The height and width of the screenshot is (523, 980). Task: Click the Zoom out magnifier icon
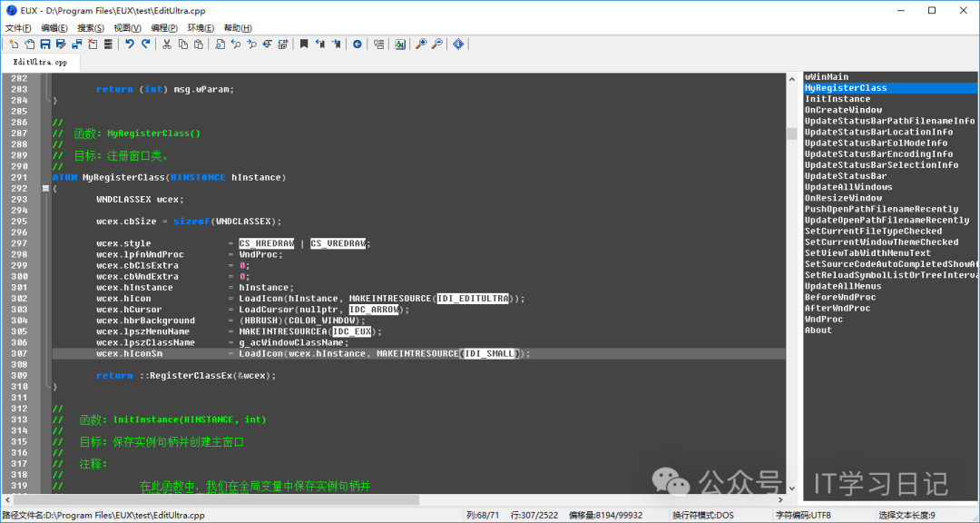coord(436,44)
